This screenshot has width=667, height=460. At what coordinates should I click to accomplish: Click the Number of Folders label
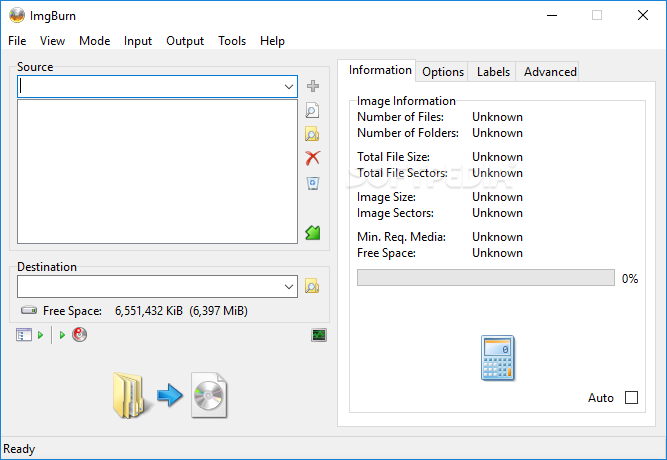pyautogui.click(x=408, y=133)
